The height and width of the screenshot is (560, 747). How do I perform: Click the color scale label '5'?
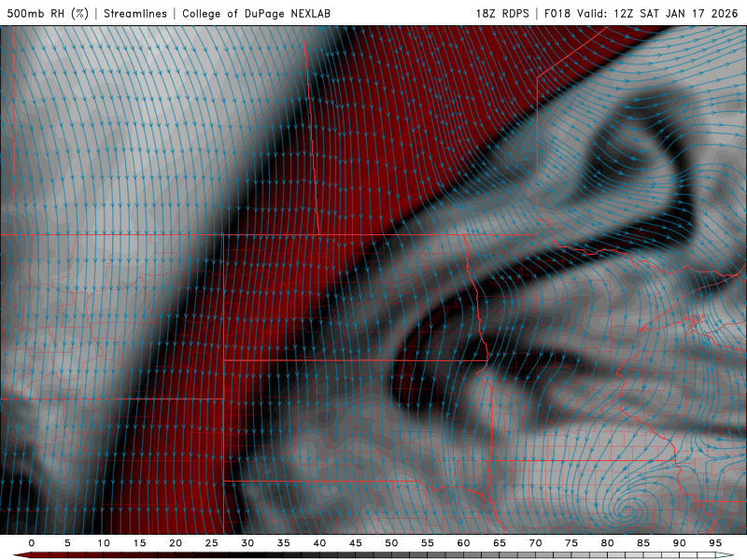coord(67,543)
